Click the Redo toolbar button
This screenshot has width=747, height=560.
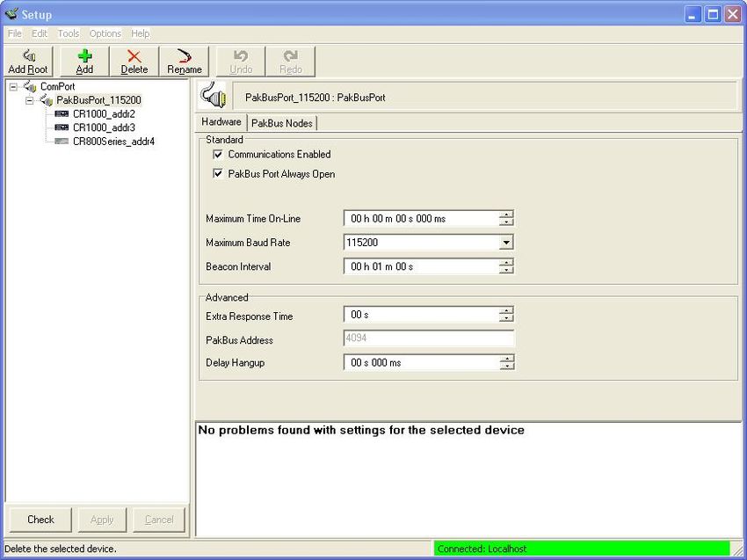(291, 62)
